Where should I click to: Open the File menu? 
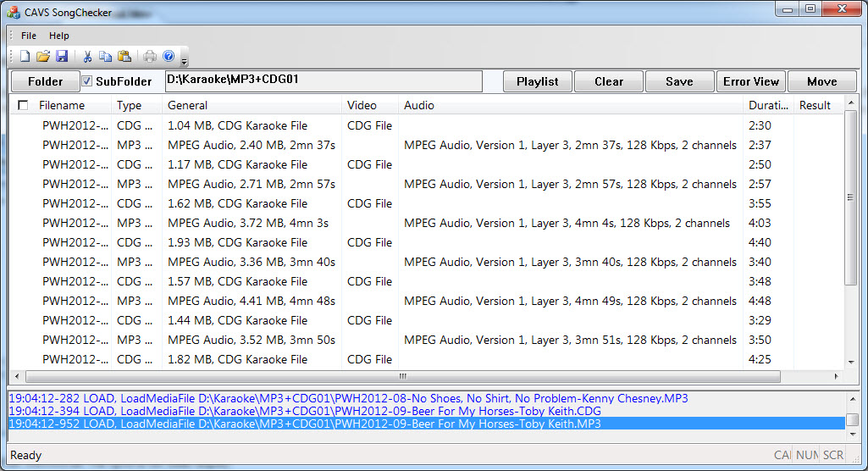click(29, 36)
